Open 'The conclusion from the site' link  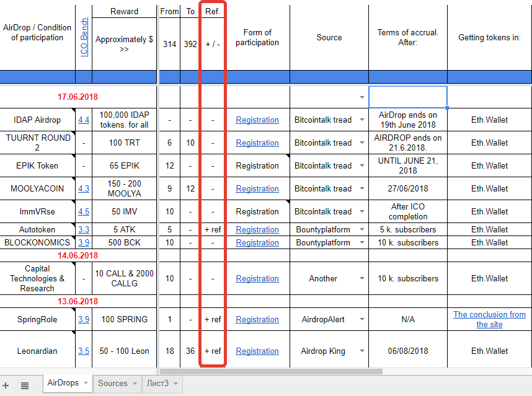pos(489,319)
